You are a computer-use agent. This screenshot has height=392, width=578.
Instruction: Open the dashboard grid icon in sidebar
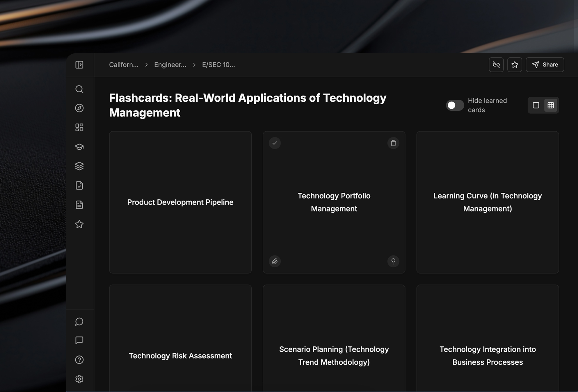tap(79, 127)
